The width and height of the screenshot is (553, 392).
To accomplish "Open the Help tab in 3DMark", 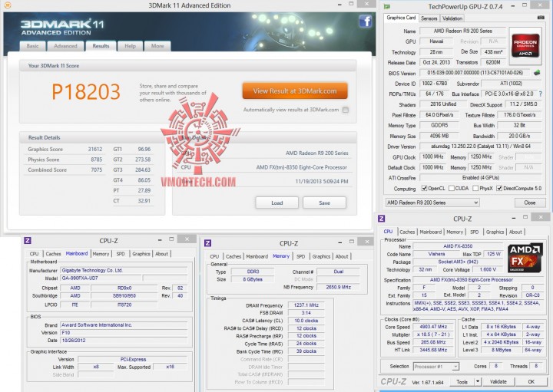I will pyautogui.click(x=130, y=46).
